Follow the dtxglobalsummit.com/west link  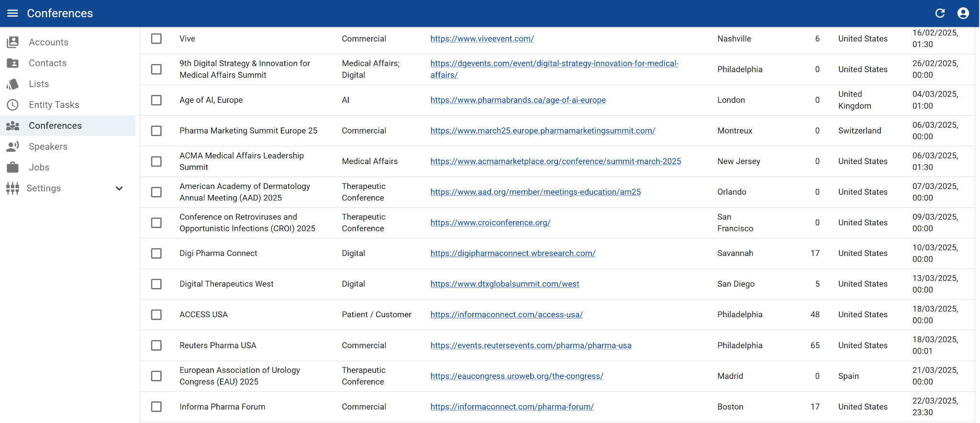505,284
